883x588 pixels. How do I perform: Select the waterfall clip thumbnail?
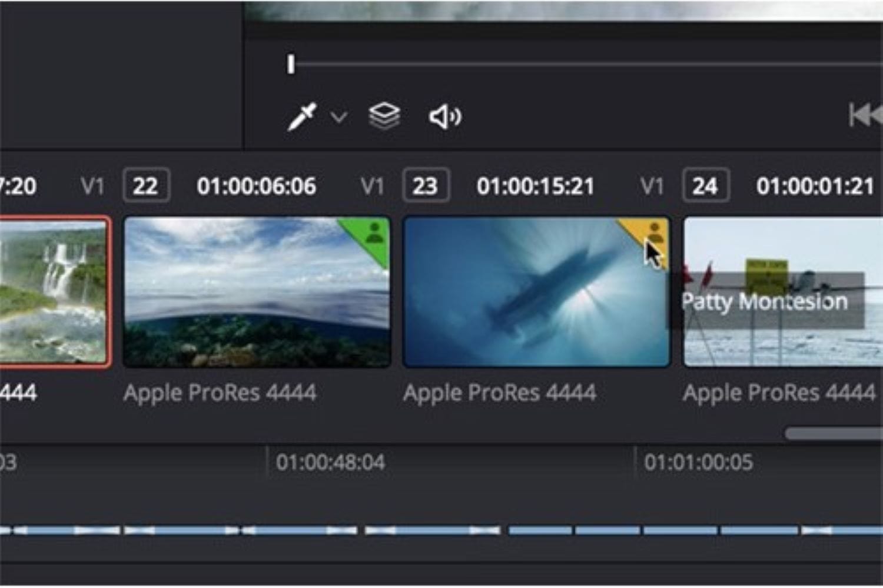pos(53,292)
